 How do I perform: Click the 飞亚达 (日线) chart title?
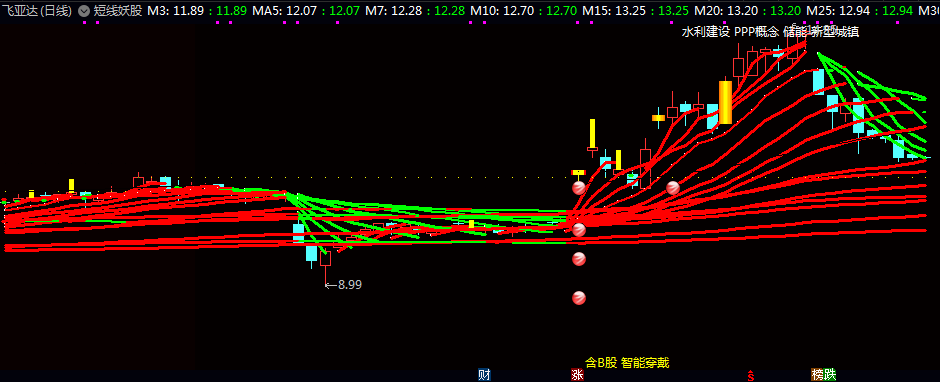click(x=37, y=11)
